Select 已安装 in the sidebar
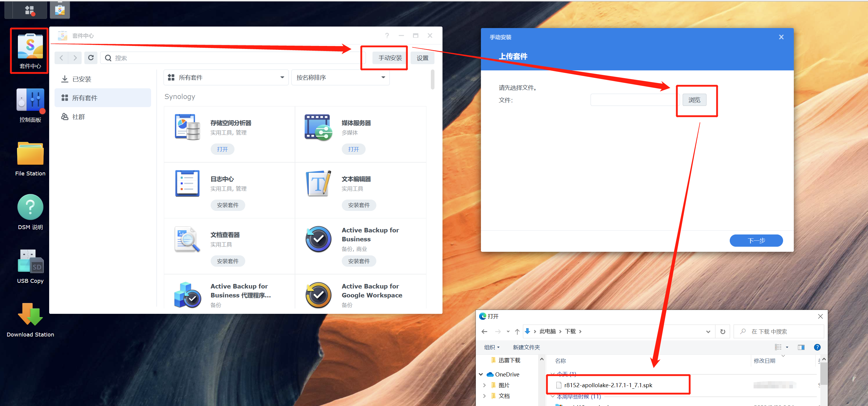 click(x=82, y=78)
